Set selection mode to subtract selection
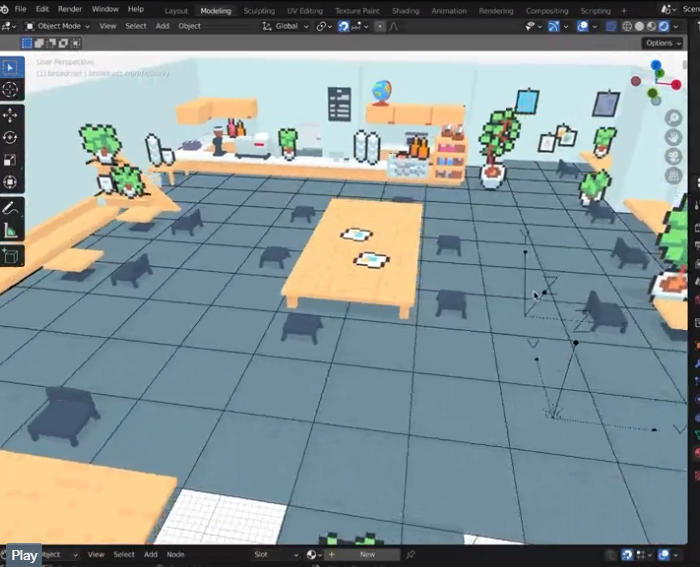Viewport: 700px width, 567px height. coord(51,43)
